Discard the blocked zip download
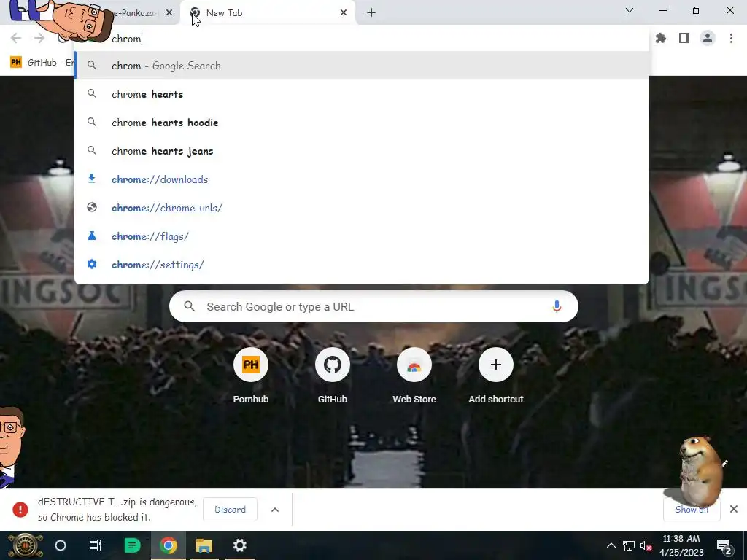Viewport: 747px width, 560px height. pos(230,510)
